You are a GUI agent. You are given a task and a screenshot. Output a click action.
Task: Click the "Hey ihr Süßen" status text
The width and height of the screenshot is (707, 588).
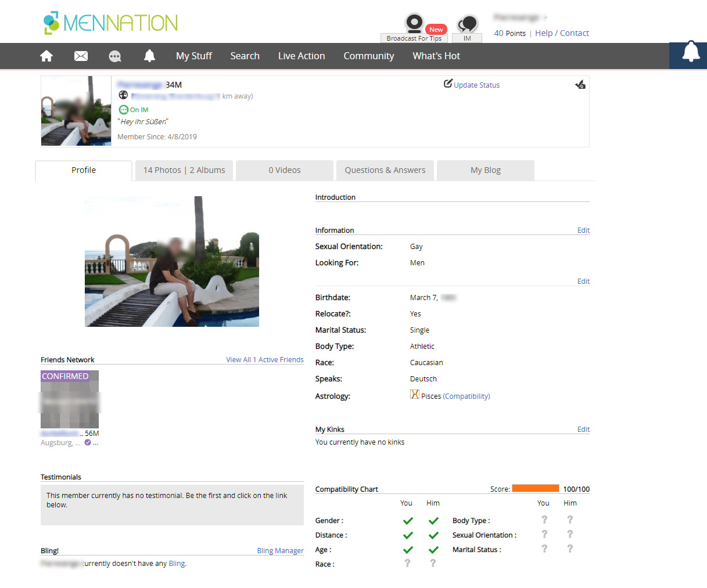coord(143,121)
